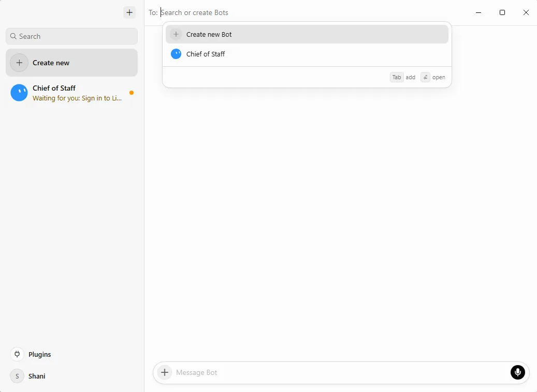
Task: Maximize the application window
Action: click(502, 12)
